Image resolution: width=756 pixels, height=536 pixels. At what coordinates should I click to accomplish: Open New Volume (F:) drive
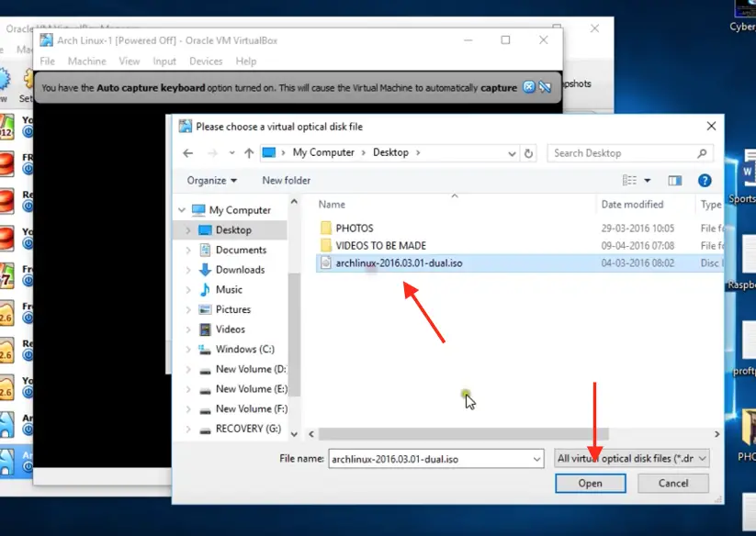point(251,408)
